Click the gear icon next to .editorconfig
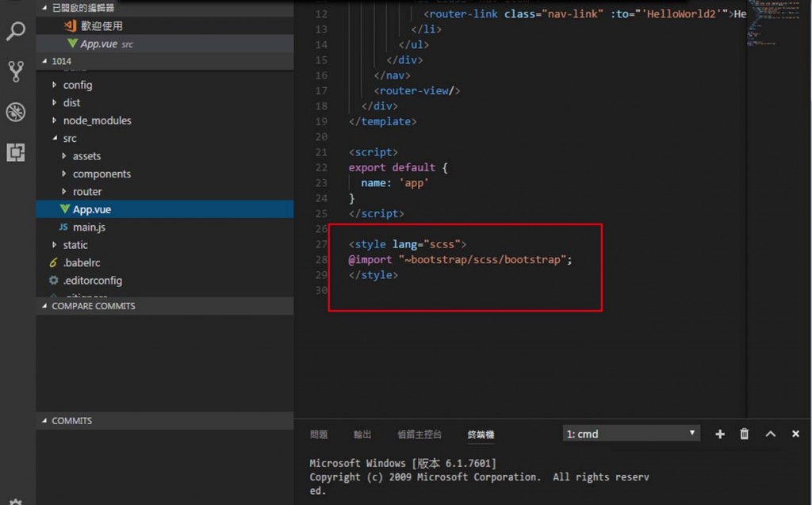The image size is (812, 505). click(53, 280)
